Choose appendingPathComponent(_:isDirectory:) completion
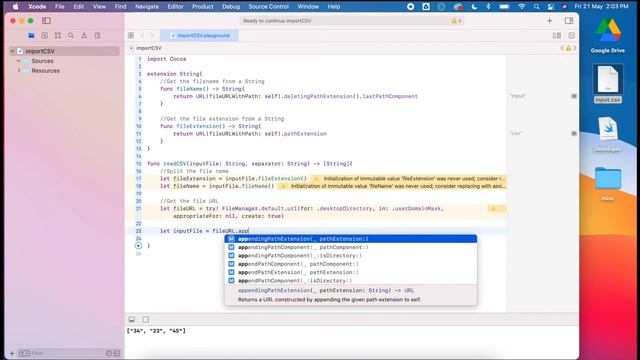640x360 pixels. (351, 256)
